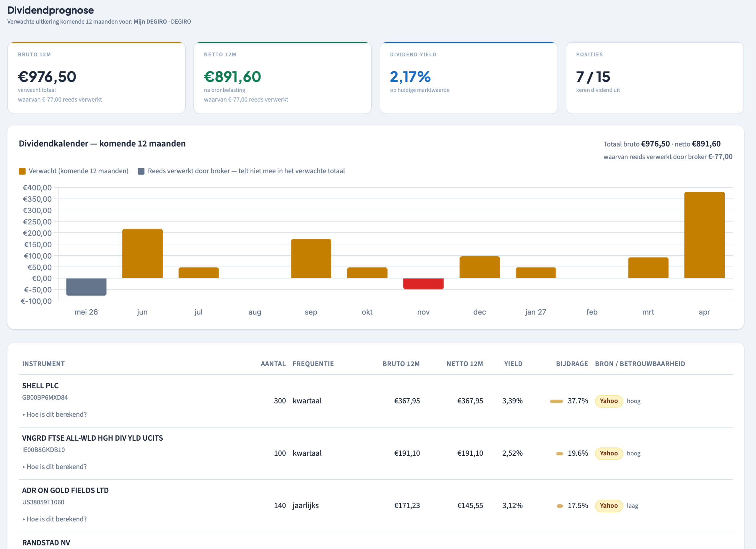Select ISIN code GB00BP6MXD84
756x549 pixels.
[45, 397]
